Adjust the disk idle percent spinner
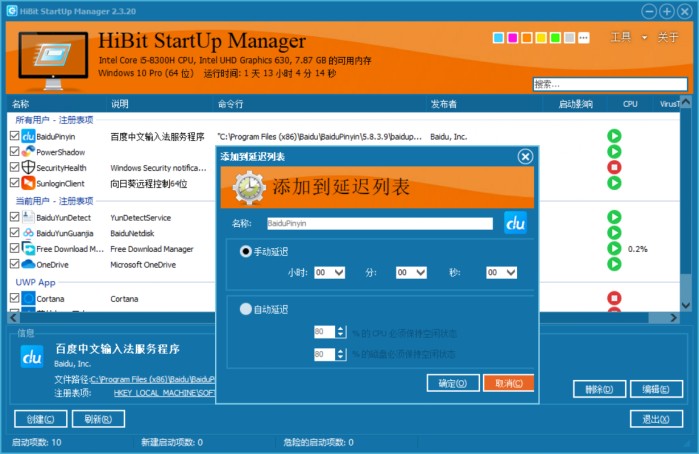The height and width of the screenshot is (454, 699). 341,354
